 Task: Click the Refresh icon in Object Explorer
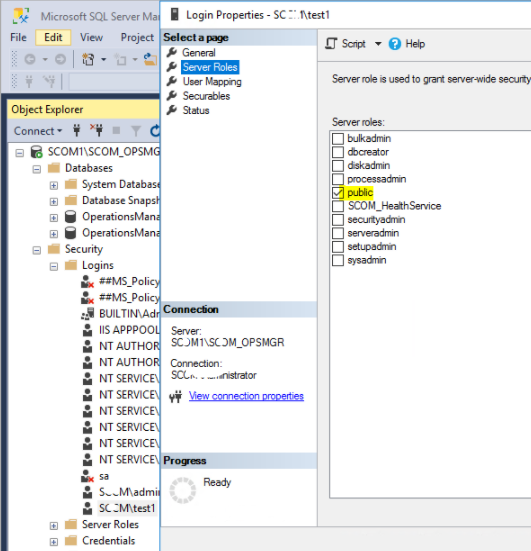(155, 131)
